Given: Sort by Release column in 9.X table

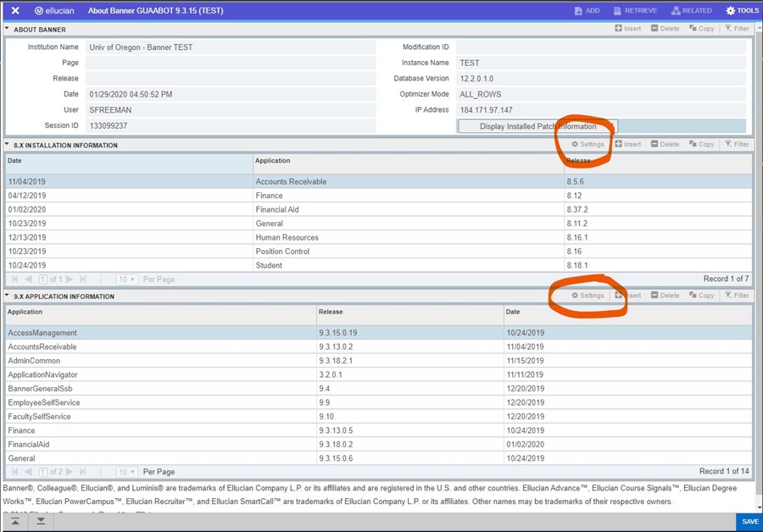Looking at the screenshot, I should click(x=410, y=314).
